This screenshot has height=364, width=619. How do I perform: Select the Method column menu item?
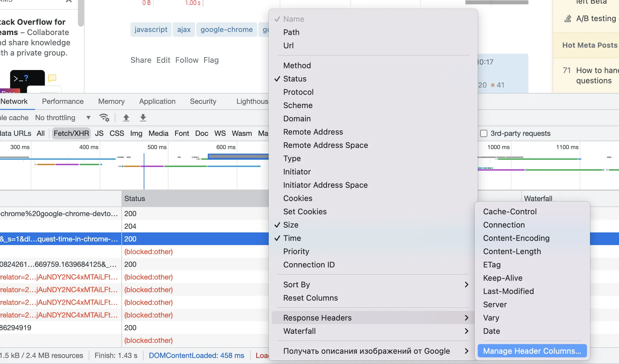297,65
